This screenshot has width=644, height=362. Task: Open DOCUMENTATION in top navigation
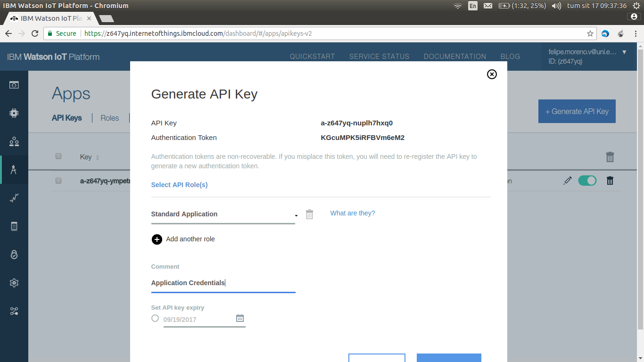coord(455,57)
